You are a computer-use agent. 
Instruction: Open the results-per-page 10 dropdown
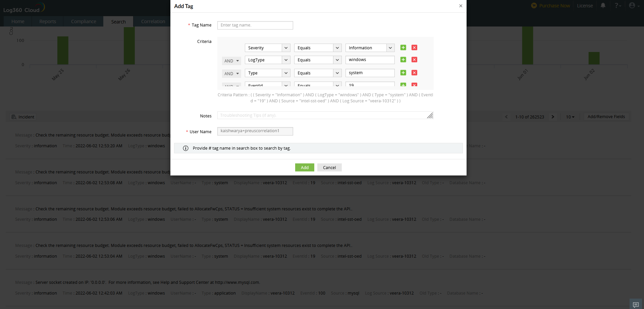(570, 117)
